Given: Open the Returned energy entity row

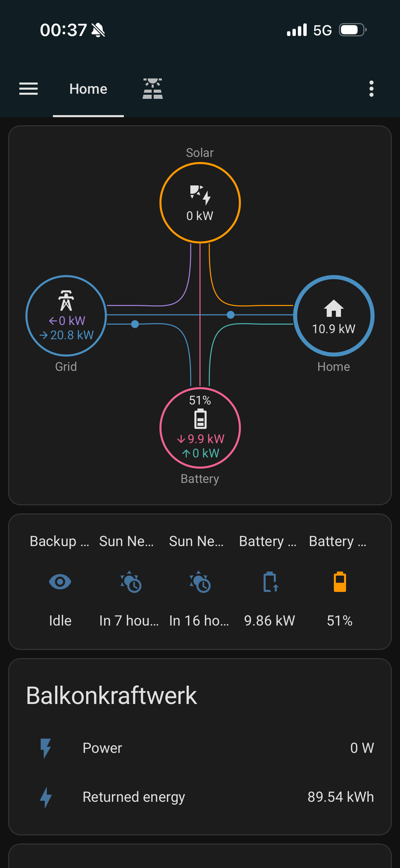Looking at the screenshot, I should (x=200, y=797).
